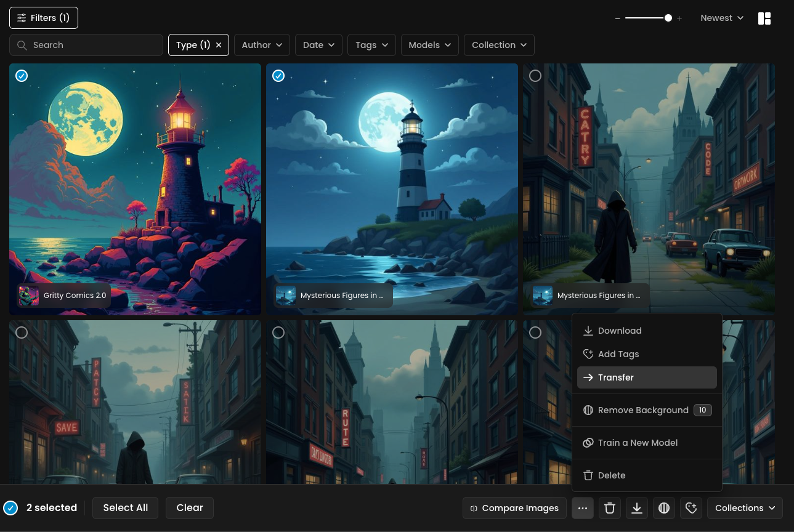The image size is (794, 532).
Task: Click the minus icon to shrink thumbnails
Action: click(617, 18)
